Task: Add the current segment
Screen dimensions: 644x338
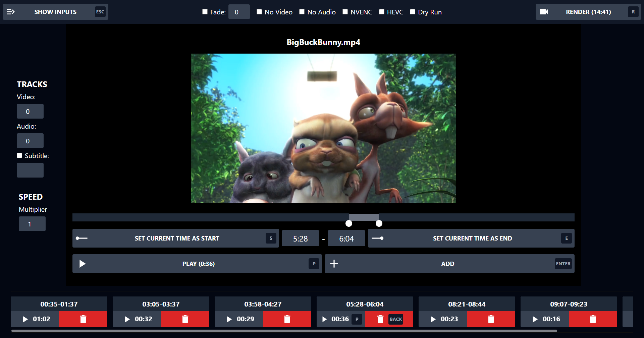Action: point(449,264)
